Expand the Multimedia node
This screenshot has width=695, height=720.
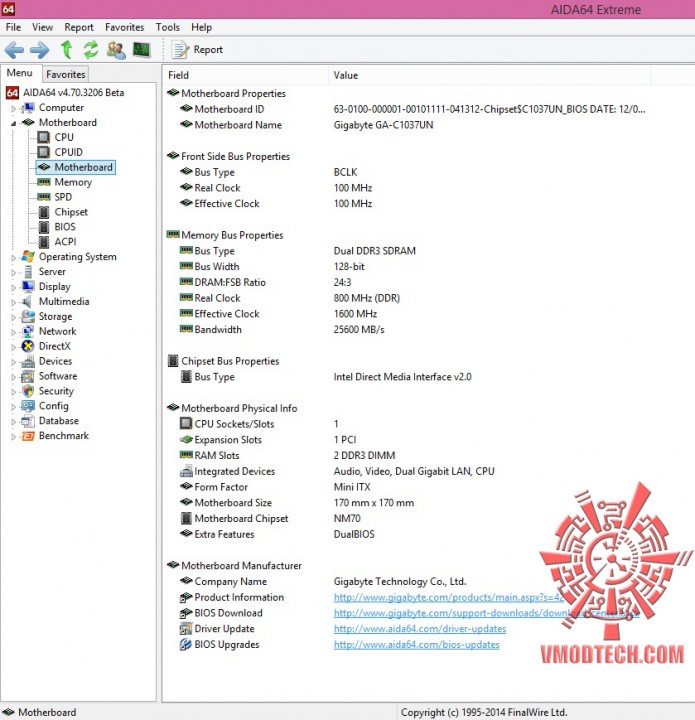pyautogui.click(x=13, y=302)
